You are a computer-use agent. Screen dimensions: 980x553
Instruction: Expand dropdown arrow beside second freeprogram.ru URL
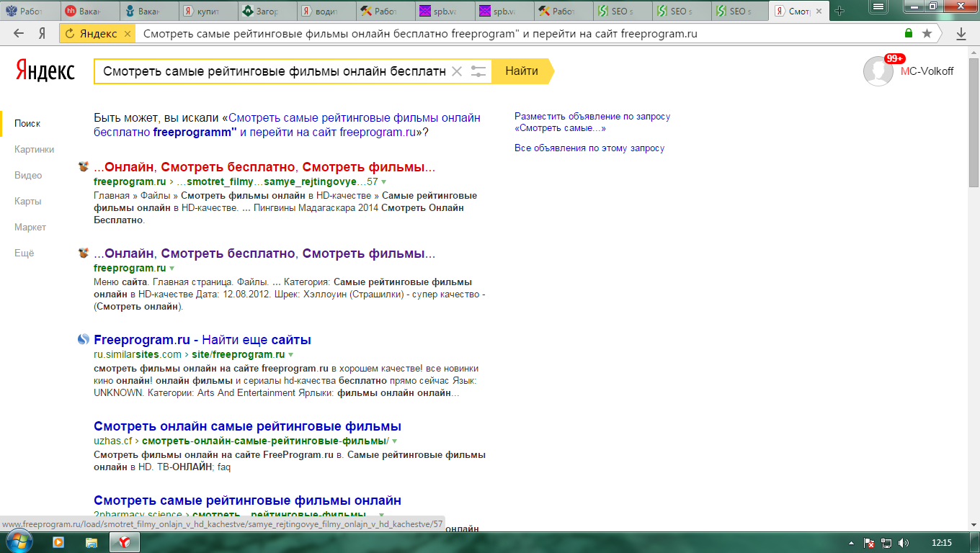coord(171,269)
